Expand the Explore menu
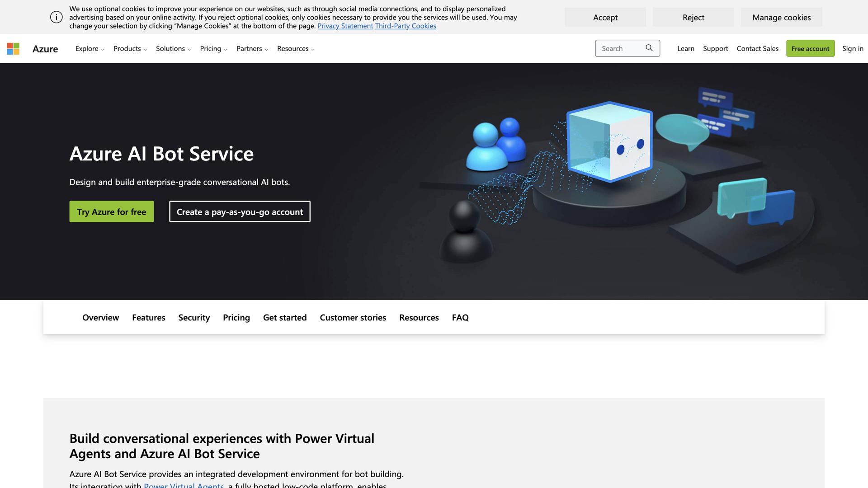 (89, 48)
